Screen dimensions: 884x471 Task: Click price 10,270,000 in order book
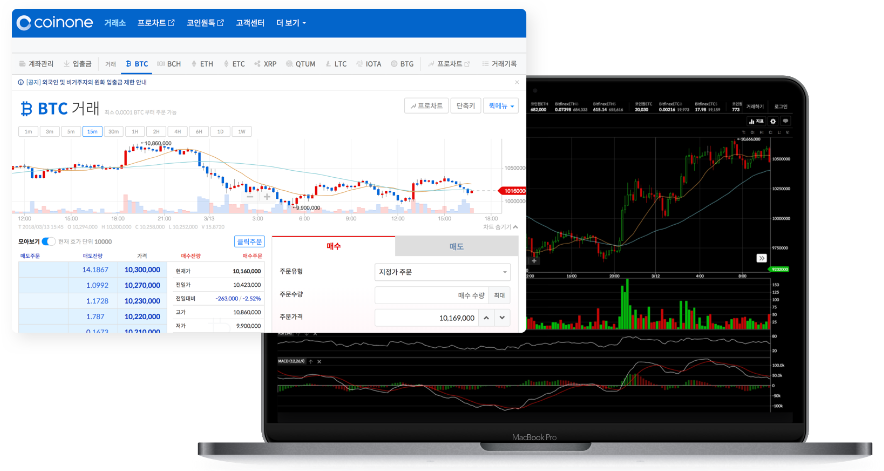click(x=142, y=285)
